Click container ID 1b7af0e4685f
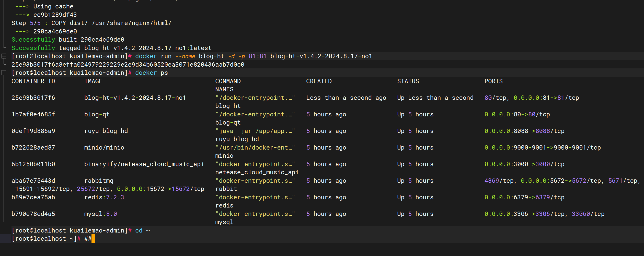 [33, 114]
